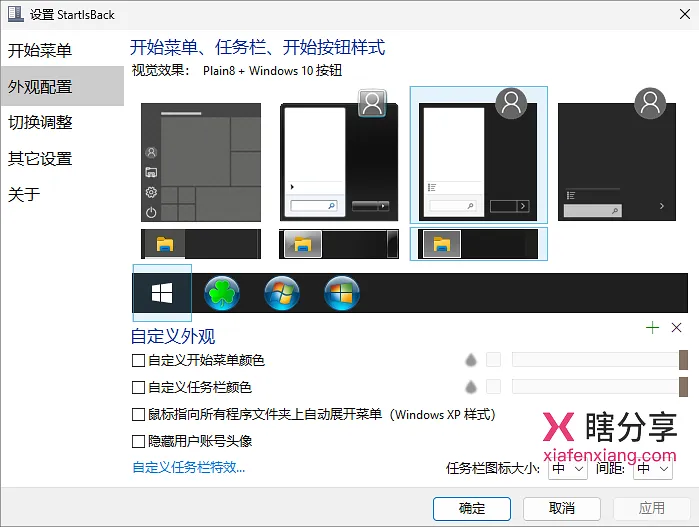
Task: Select the Windows 10 flat start button style
Action: coord(162,293)
